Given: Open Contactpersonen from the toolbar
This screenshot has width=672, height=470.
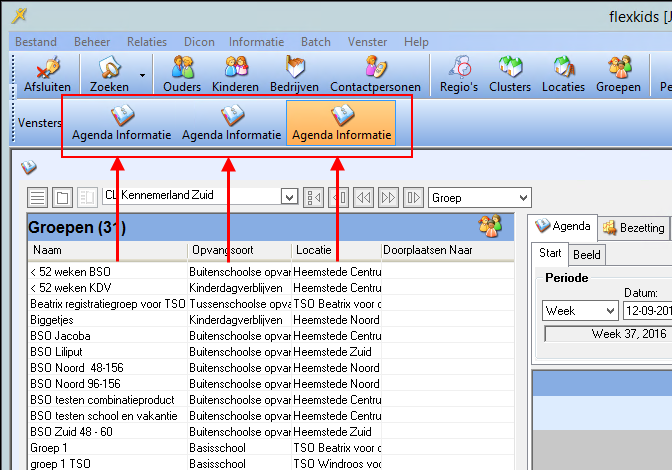Looking at the screenshot, I should pyautogui.click(x=373, y=75).
